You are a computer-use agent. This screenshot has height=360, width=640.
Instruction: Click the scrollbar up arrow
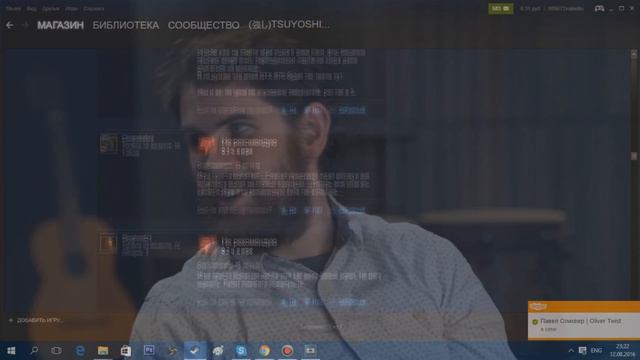tap(634, 53)
